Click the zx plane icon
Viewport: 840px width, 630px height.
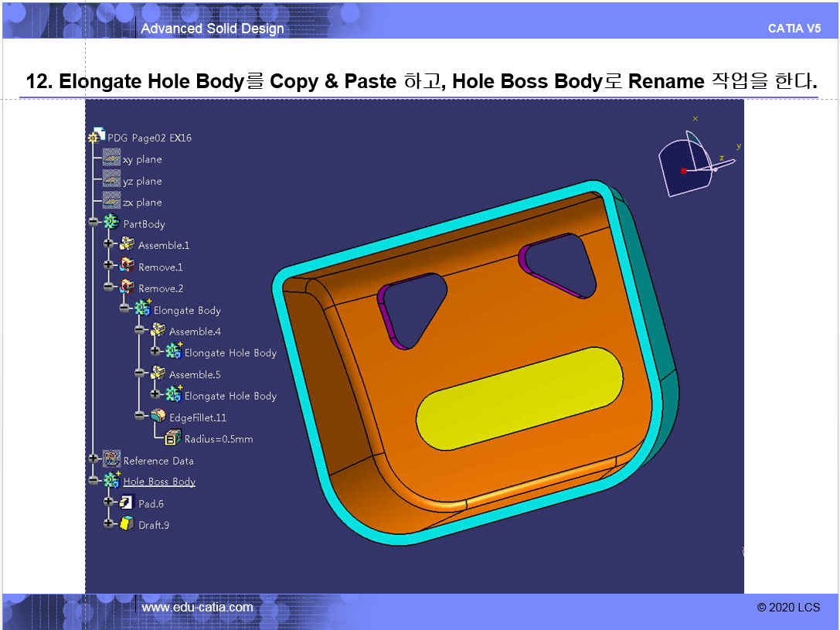(111, 202)
